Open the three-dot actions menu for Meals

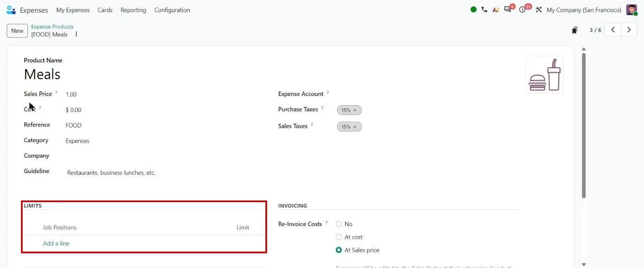pyautogui.click(x=76, y=34)
